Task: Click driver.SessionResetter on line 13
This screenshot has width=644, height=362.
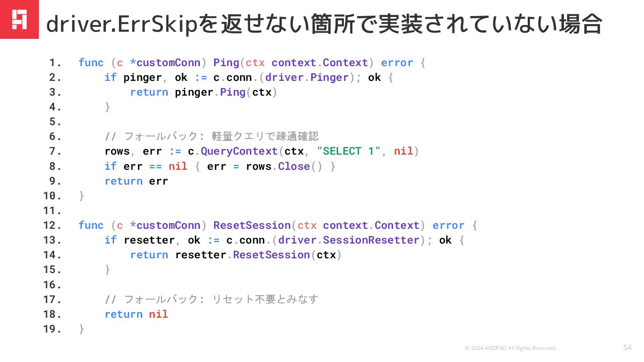Action: point(349,240)
